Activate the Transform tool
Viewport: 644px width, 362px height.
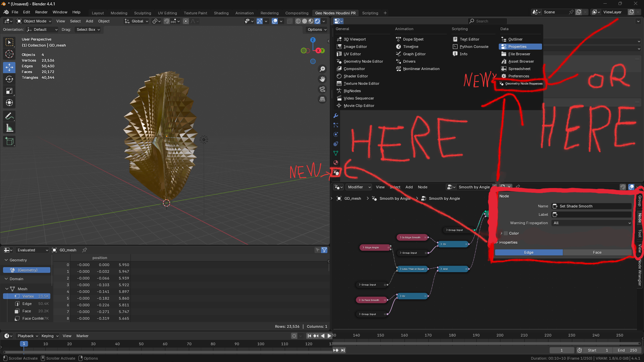click(9, 103)
